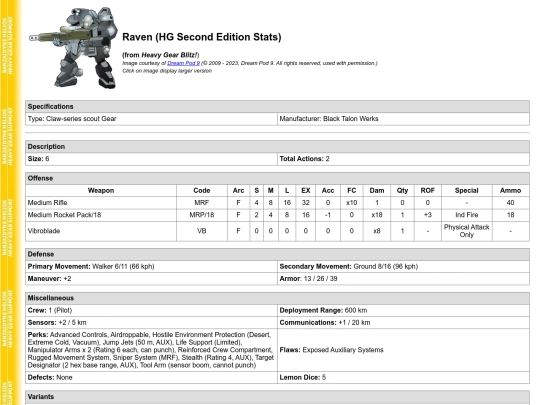Screen dimensions: 540x405
Task: Click the x8 damage cell for Vibroblade
Action: pyautogui.click(x=377, y=231)
